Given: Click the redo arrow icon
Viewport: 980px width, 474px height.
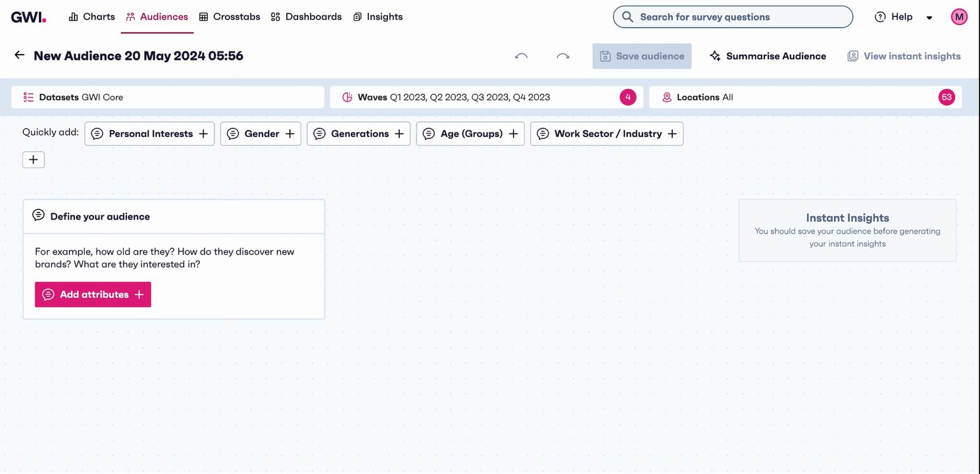Looking at the screenshot, I should coord(562,57).
